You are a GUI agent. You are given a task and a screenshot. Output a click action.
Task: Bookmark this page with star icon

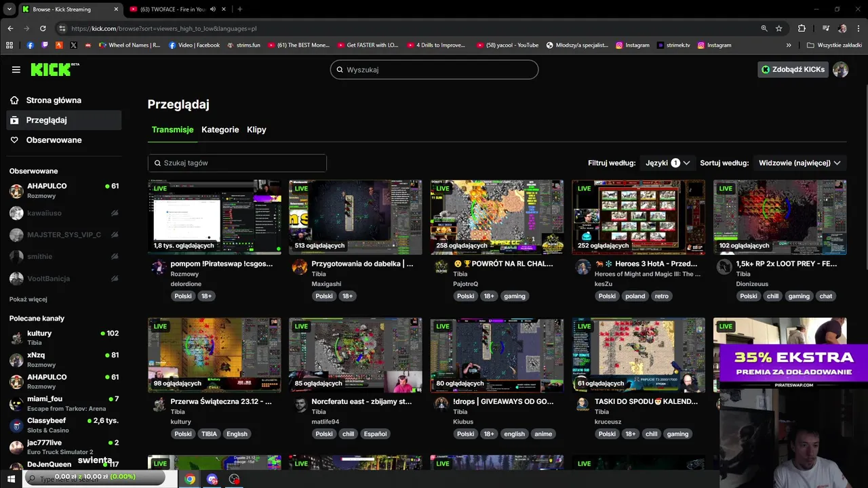click(779, 28)
